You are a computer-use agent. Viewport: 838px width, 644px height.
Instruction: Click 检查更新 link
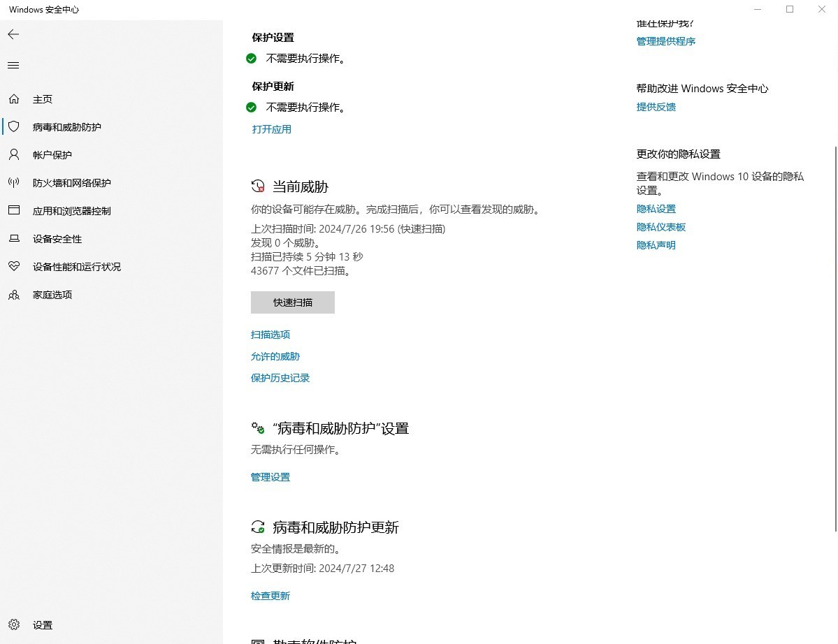[270, 596]
